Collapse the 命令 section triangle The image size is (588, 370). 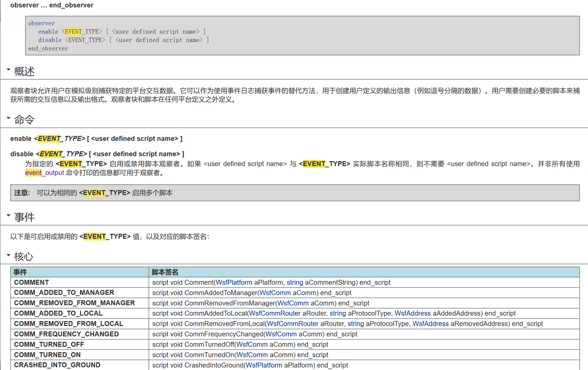8,118
